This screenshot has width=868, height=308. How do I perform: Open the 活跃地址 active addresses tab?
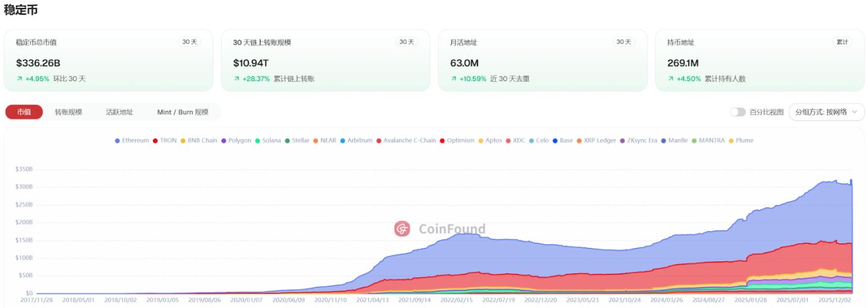pos(119,112)
